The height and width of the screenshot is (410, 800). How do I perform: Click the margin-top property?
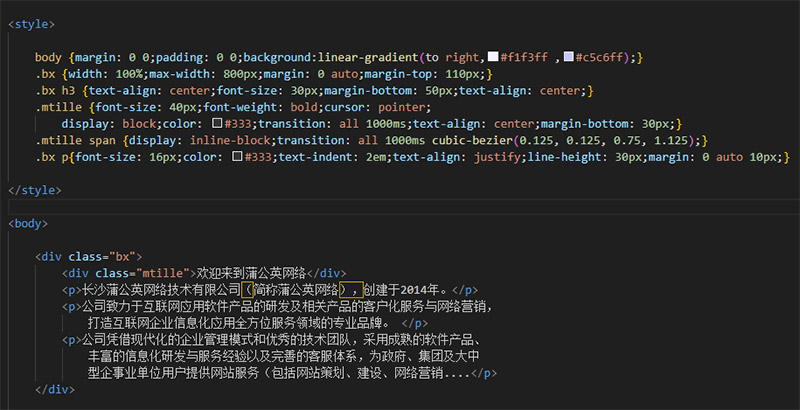tap(400, 74)
